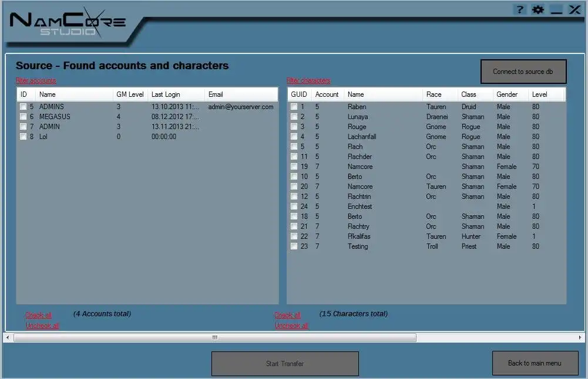Check the ADMINS account checkbox
The image size is (588, 379).
pyautogui.click(x=23, y=107)
